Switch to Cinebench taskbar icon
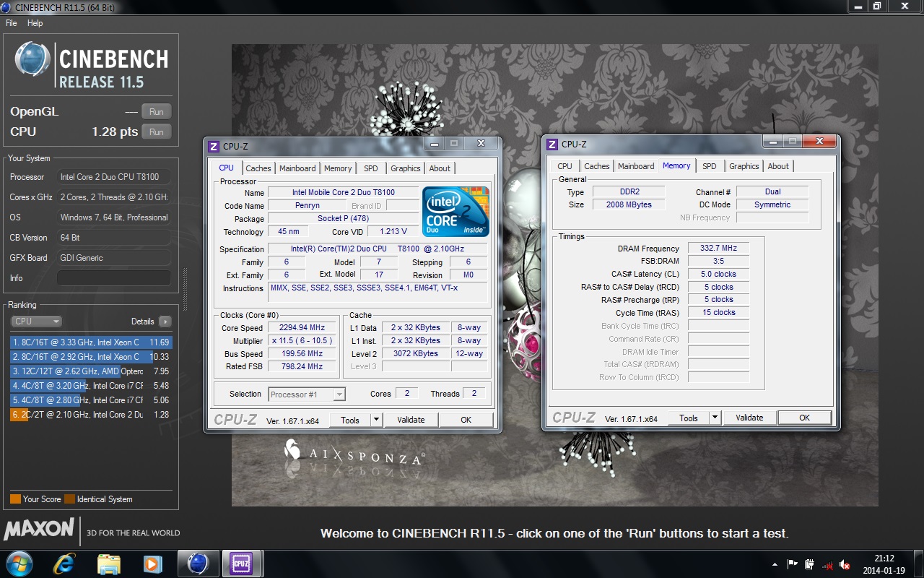The image size is (924, 578). [199, 564]
